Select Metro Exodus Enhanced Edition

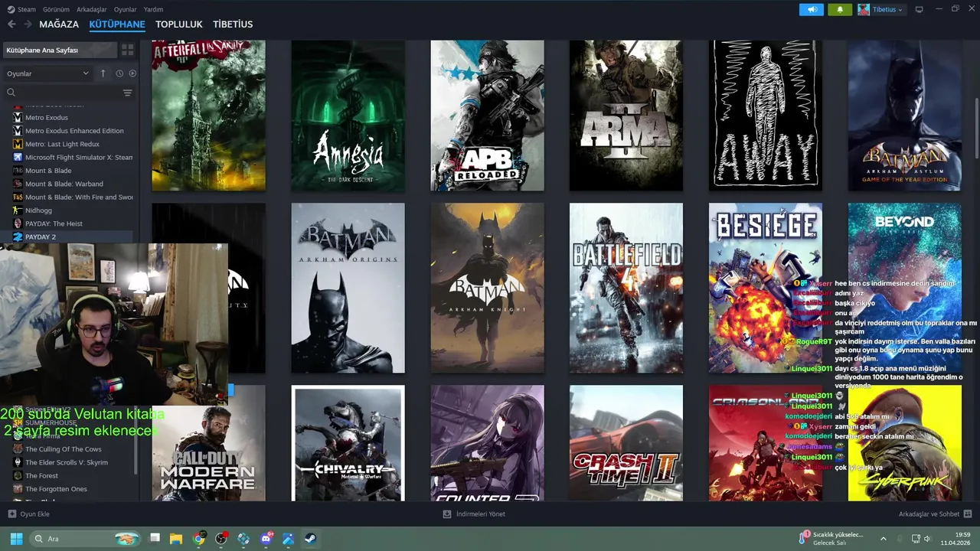coord(73,131)
